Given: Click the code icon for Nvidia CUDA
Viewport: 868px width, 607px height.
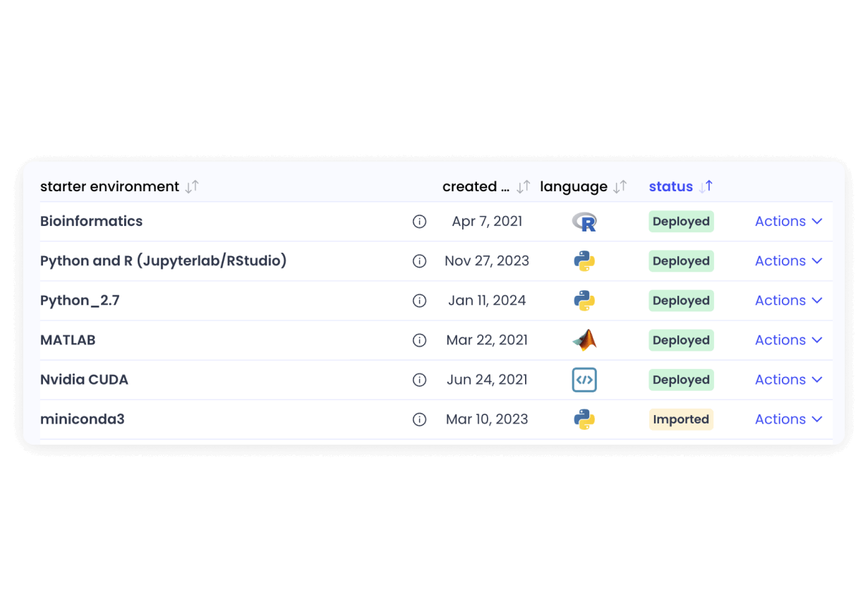Looking at the screenshot, I should (x=584, y=379).
